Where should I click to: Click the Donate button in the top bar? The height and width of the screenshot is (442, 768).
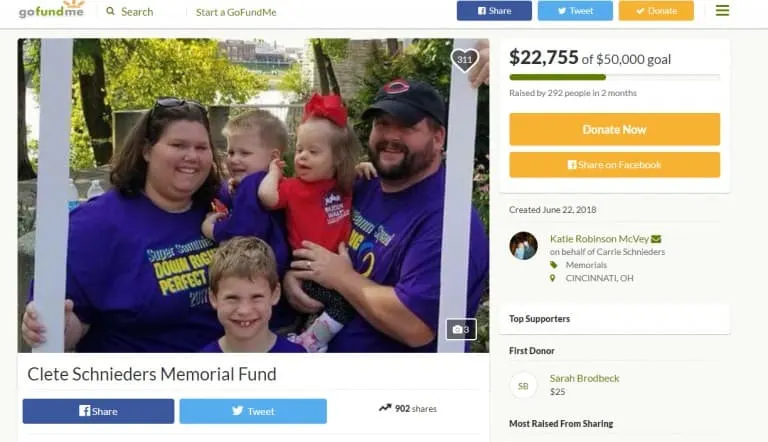[656, 11]
